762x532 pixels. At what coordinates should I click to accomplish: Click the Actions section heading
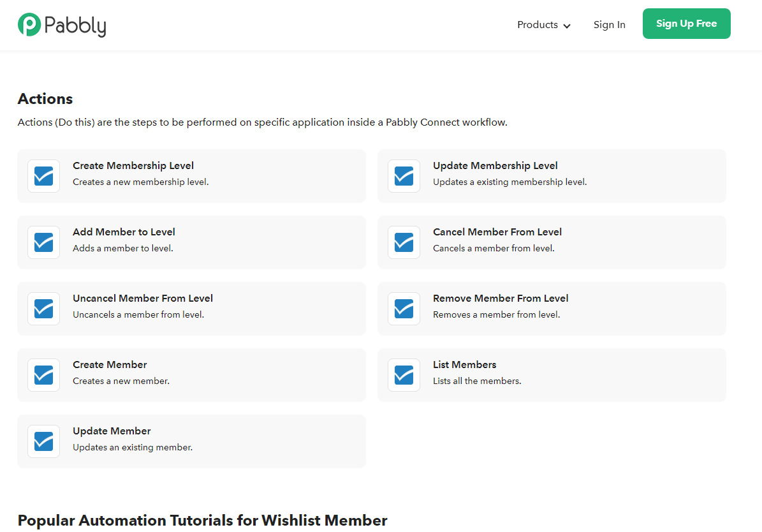[45, 99]
